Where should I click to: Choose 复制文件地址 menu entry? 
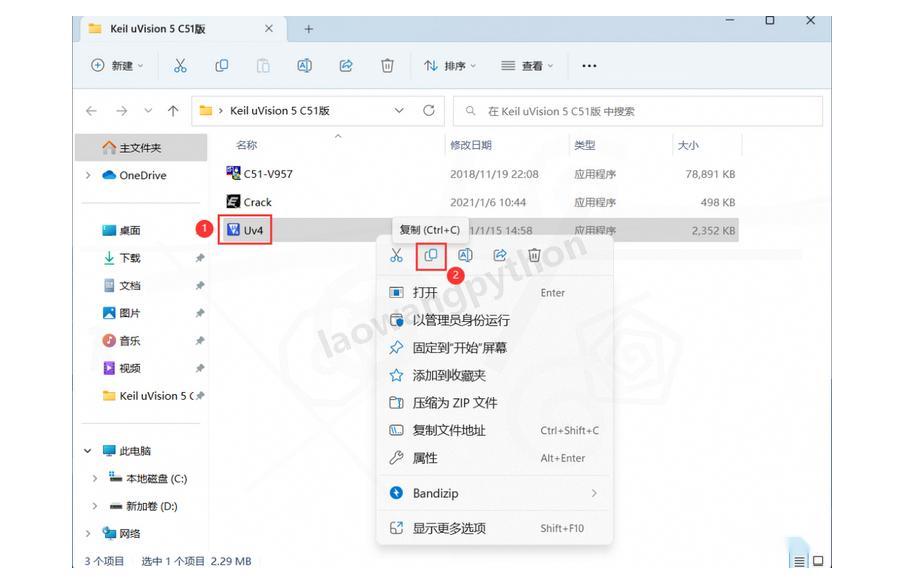494,430
